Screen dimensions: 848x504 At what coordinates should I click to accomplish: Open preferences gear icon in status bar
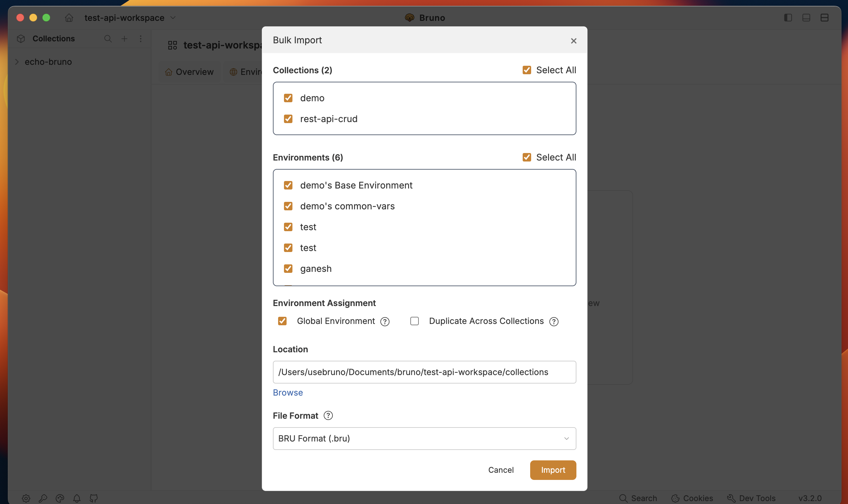(x=26, y=498)
